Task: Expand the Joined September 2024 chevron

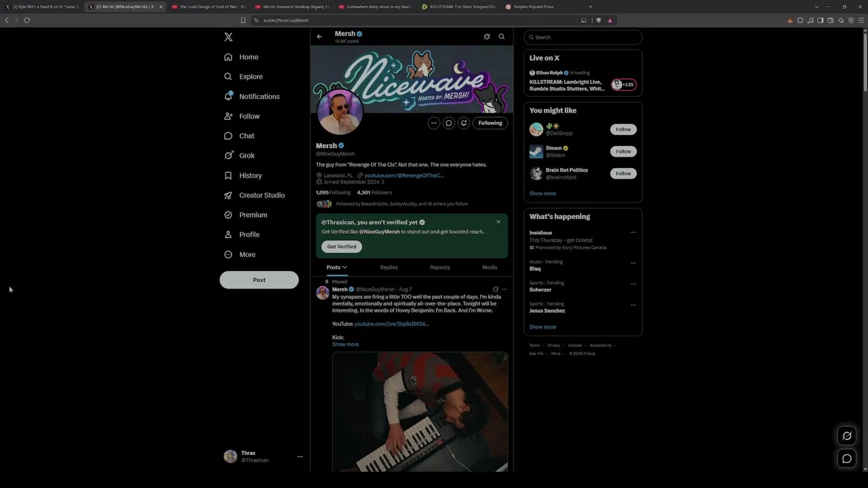Action: [382, 182]
